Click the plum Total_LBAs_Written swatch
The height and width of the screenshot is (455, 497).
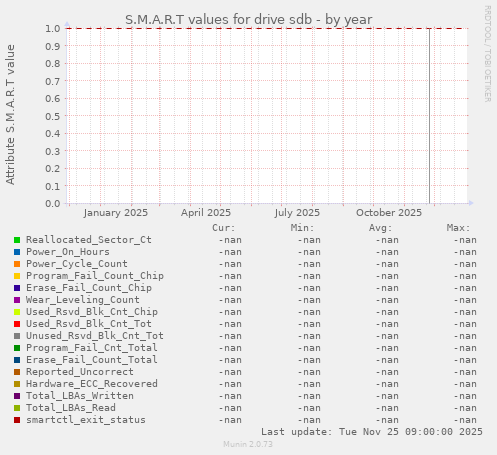pyautogui.click(x=17, y=396)
